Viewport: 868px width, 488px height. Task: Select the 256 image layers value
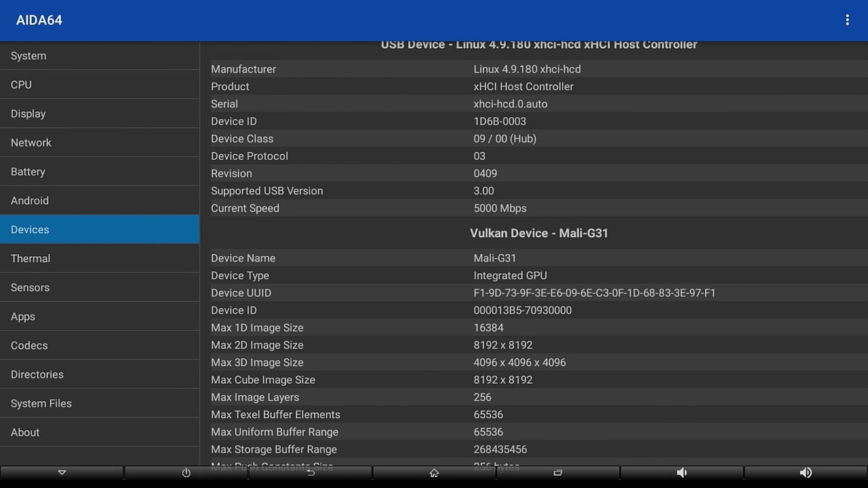point(483,397)
